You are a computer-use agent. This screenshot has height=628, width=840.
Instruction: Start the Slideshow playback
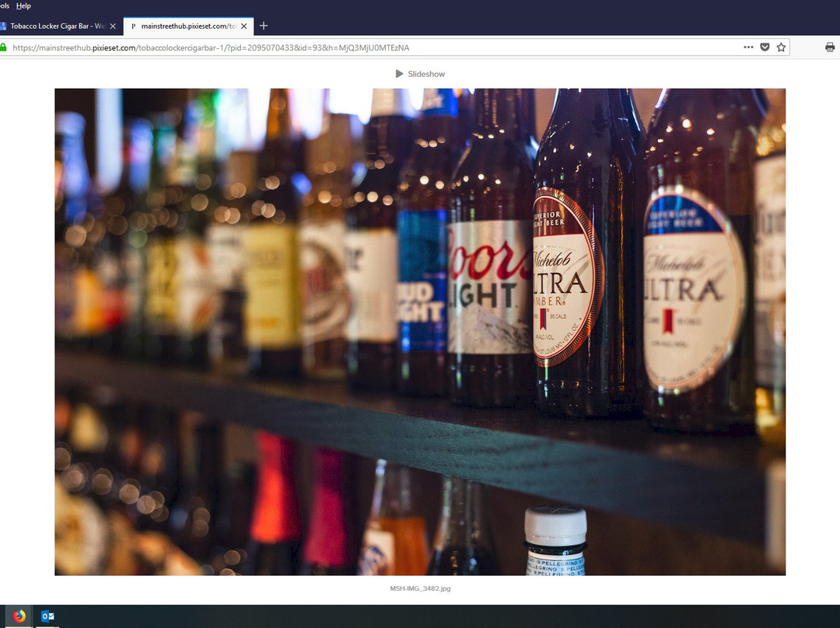(399, 74)
